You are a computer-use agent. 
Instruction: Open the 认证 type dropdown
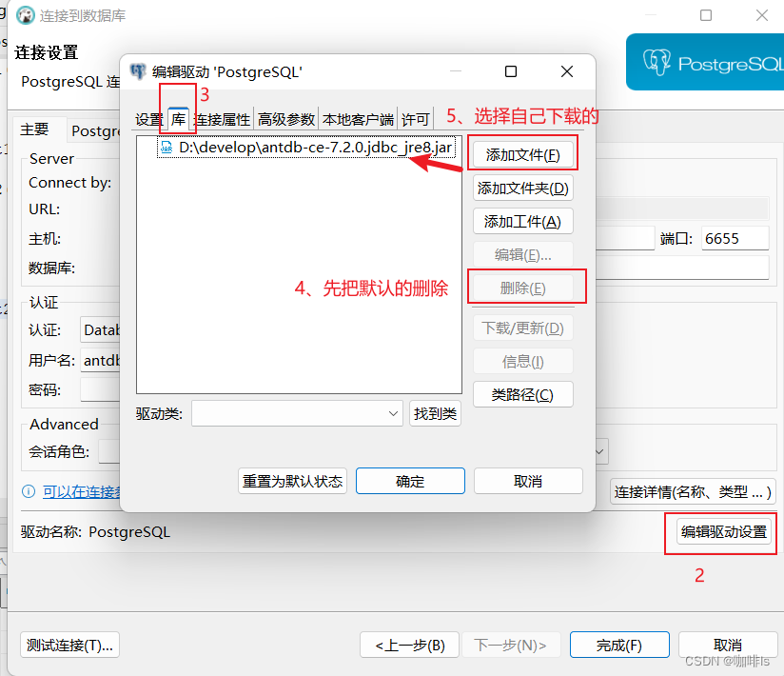(x=100, y=329)
